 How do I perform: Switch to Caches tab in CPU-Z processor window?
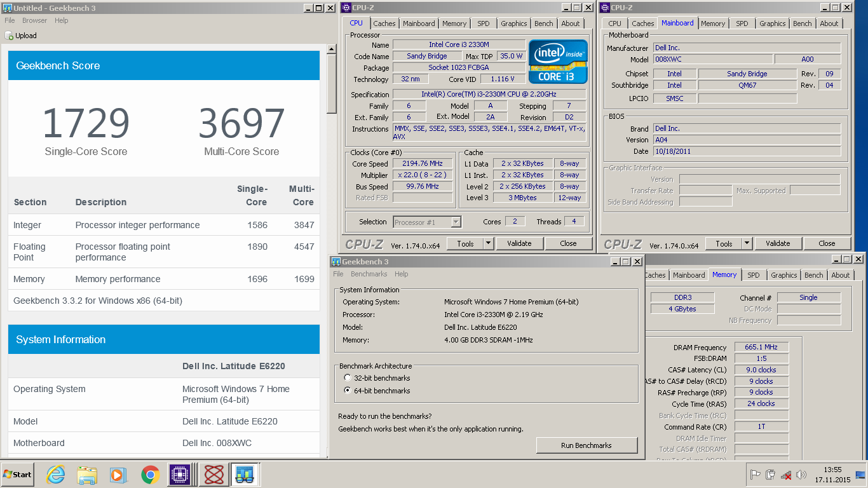384,24
